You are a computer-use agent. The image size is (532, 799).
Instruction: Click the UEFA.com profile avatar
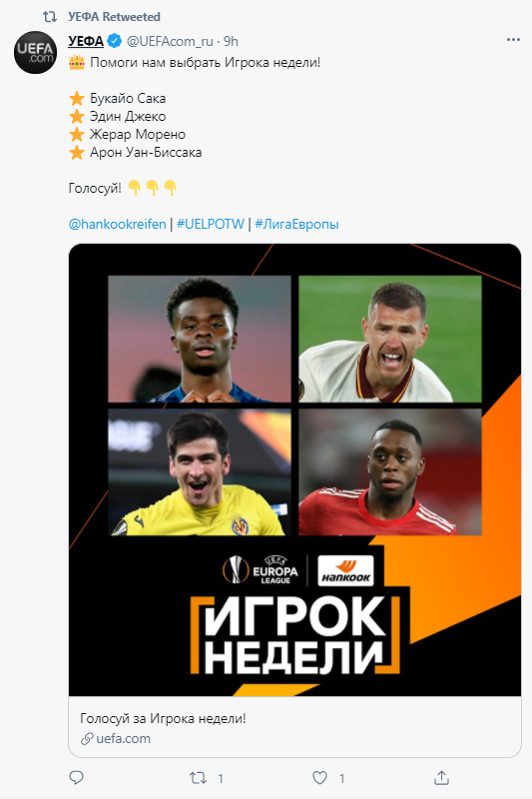(x=35, y=53)
